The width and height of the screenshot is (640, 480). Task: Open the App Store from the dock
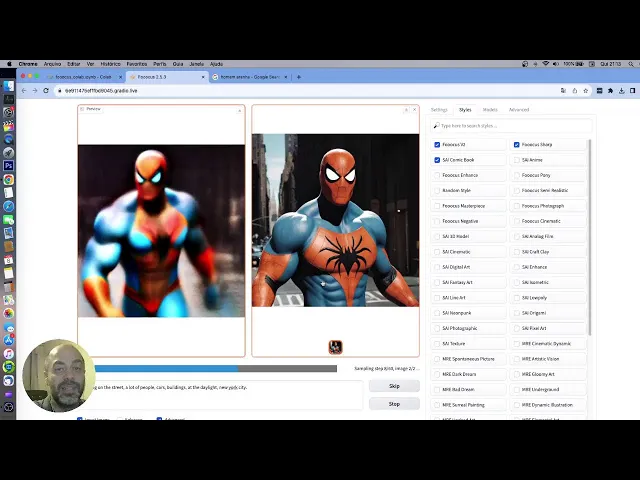click(9, 340)
